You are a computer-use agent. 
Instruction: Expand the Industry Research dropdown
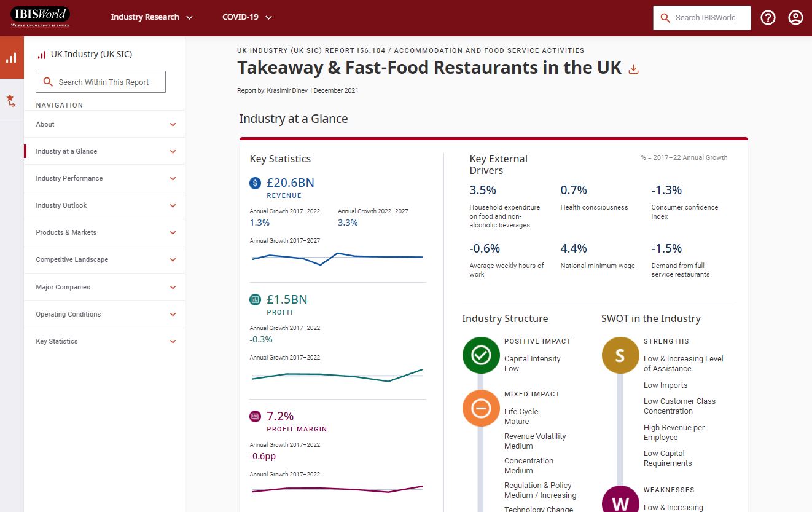pos(151,17)
